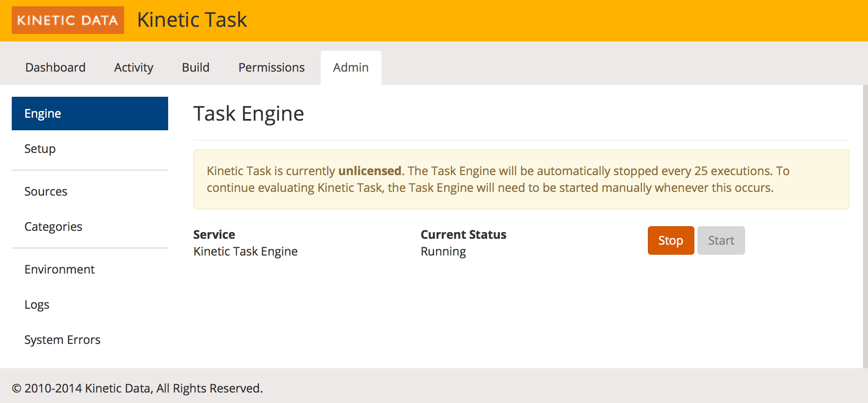The height and width of the screenshot is (403, 868).
Task: Select Engine in the admin sidebar
Action: pyautogui.click(x=90, y=114)
